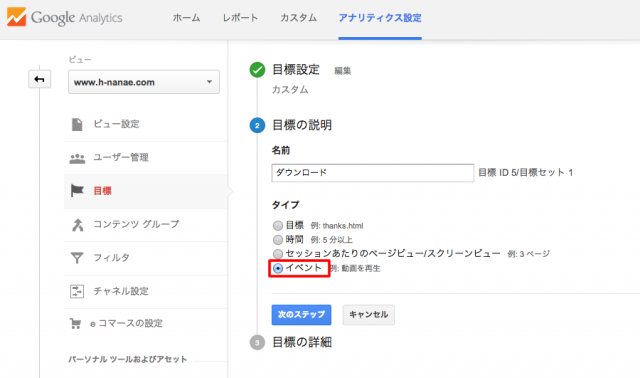Click the コンテンツ グループ icon
This screenshot has height=378, width=640.
77,225
